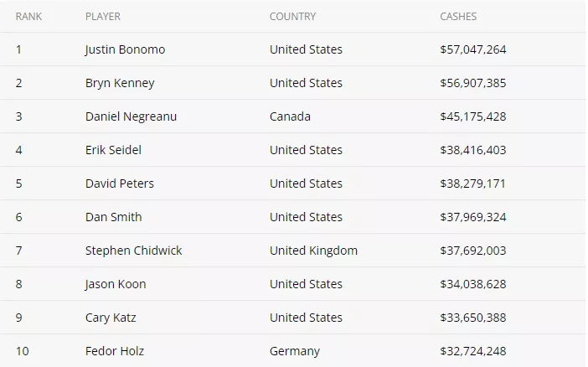
Task: Click the Germany country cell
Action: tap(295, 351)
